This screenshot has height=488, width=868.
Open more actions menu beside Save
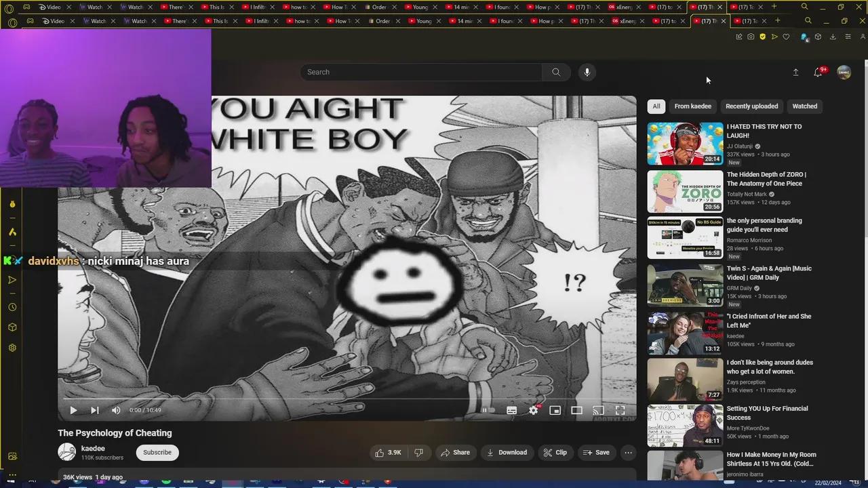point(629,453)
